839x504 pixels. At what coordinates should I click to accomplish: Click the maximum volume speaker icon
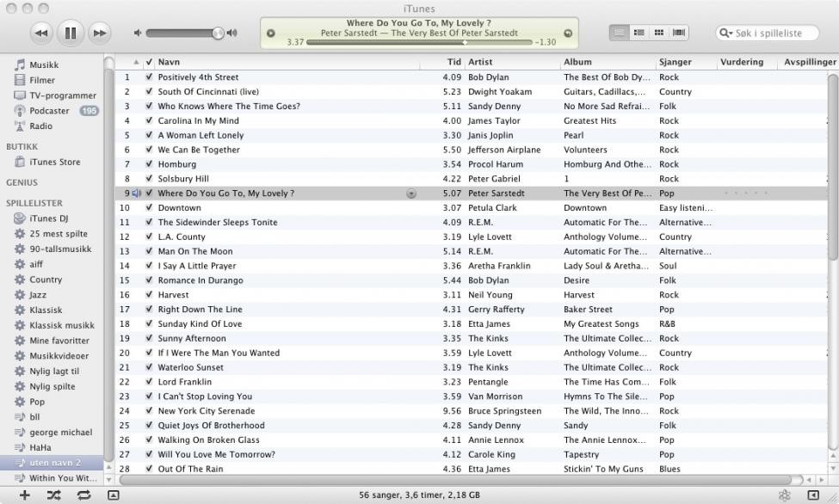[x=231, y=33]
